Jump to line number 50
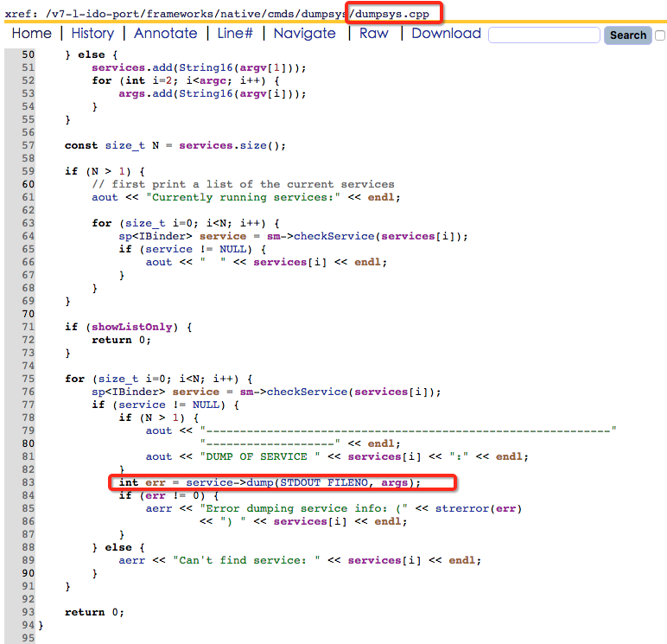The height and width of the screenshot is (644, 667). [x=28, y=54]
